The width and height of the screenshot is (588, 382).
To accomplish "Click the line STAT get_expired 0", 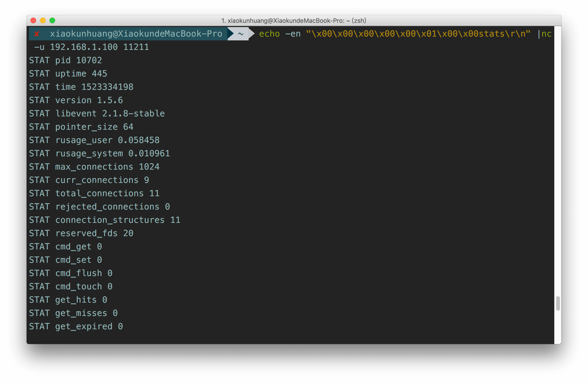I will click(76, 327).
